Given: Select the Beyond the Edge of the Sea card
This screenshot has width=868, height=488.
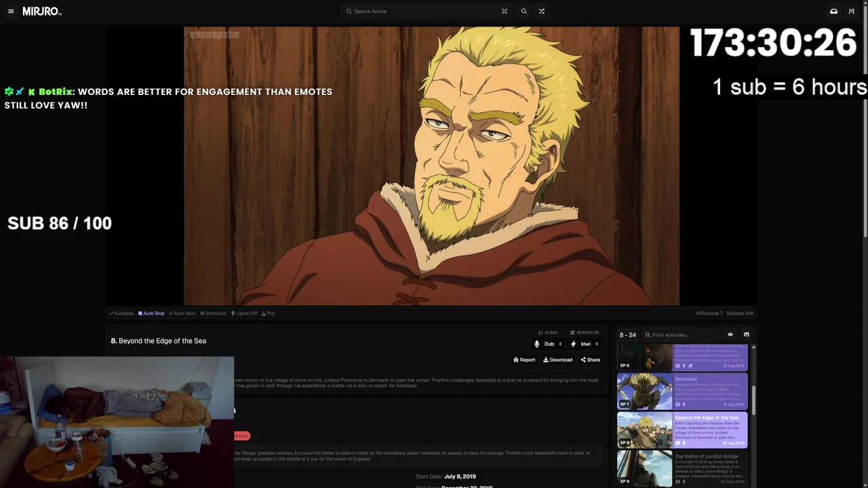Looking at the screenshot, I should (x=682, y=430).
